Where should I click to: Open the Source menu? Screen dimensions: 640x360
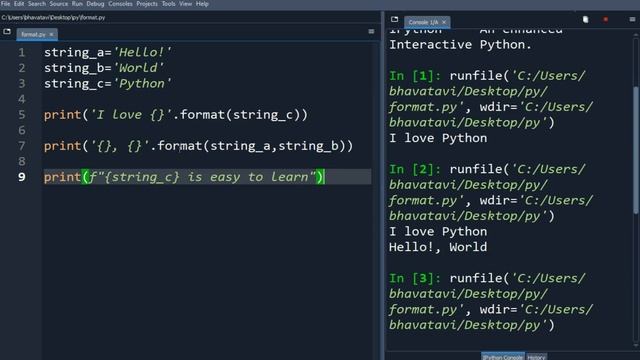pos(59,4)
